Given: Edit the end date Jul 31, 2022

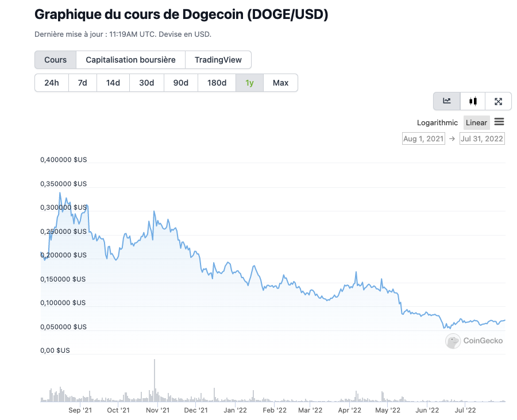Looking at the screenshot, I should (482, 138).
